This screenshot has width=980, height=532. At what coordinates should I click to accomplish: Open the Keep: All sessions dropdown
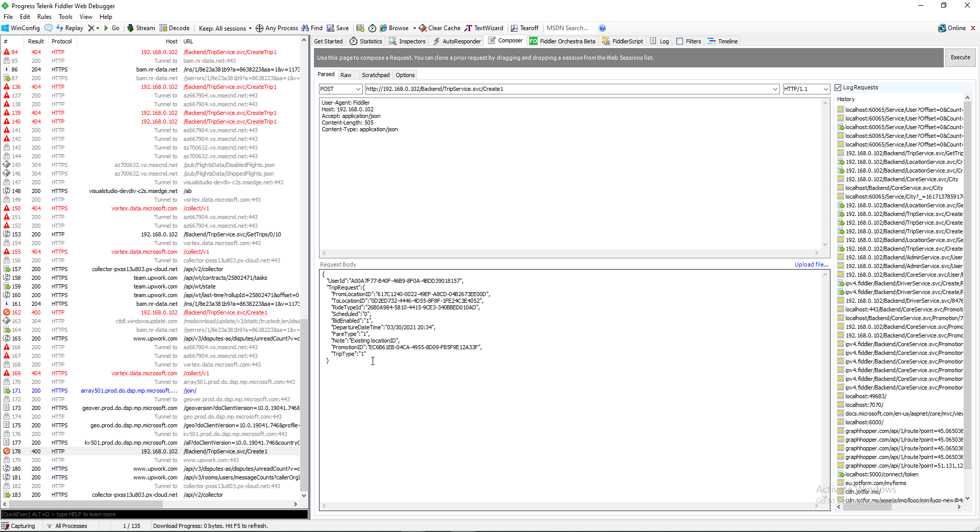(225, 28)
